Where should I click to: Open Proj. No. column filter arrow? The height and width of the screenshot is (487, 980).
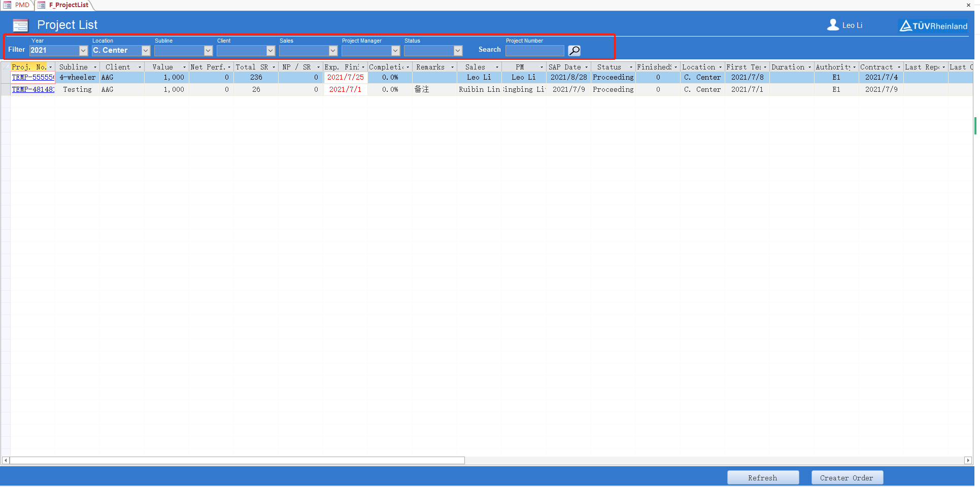[50, 67]
